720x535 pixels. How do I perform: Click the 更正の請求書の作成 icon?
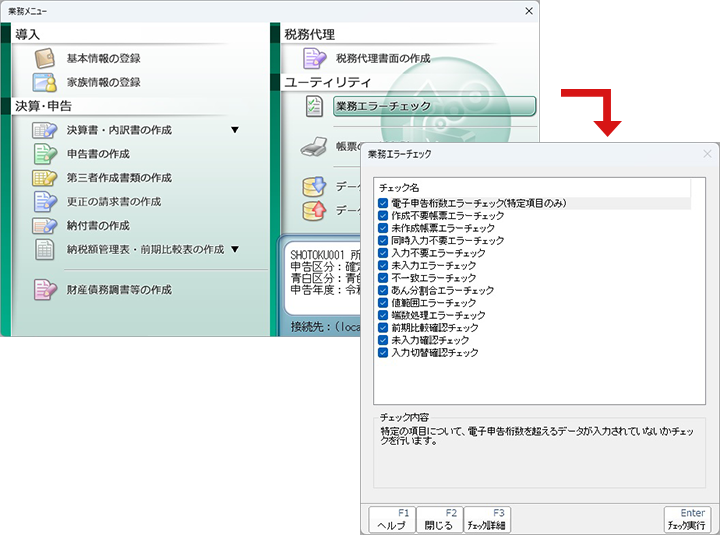click(45, 202)
